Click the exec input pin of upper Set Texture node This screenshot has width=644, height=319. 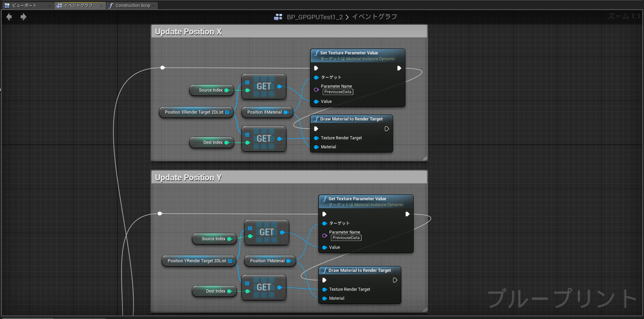[x=316, y=68]
